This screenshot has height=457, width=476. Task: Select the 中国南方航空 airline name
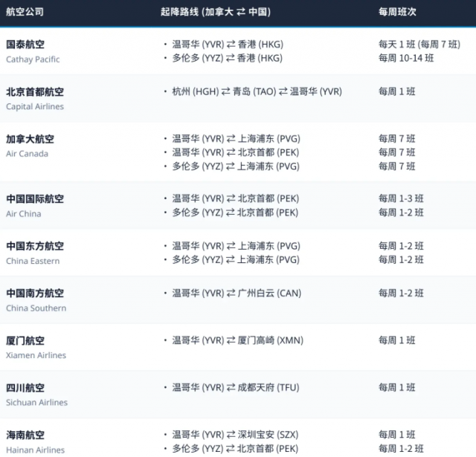coord(35,294)
